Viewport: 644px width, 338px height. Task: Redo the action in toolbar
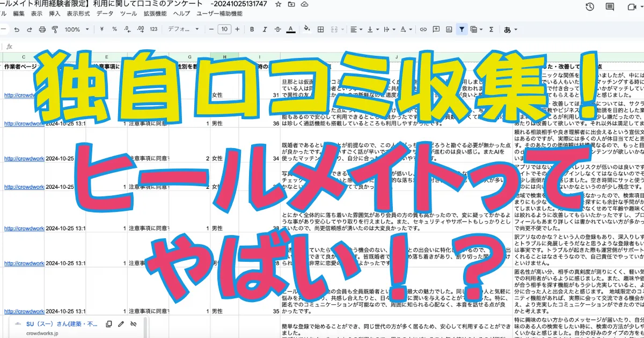click(x=30, y=30)
